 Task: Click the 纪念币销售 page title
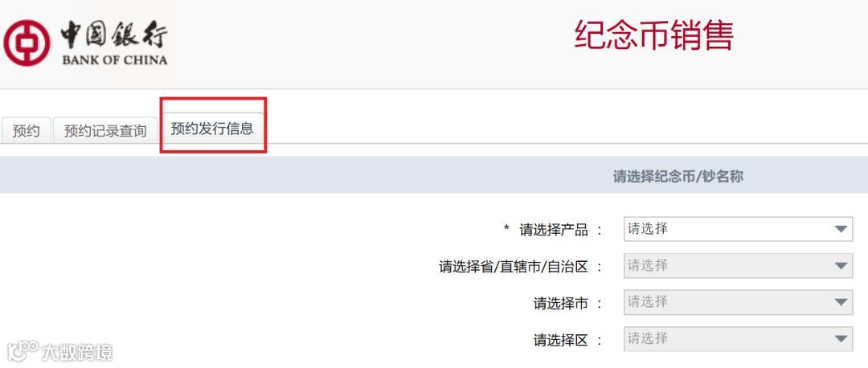[x=654, y=36]
